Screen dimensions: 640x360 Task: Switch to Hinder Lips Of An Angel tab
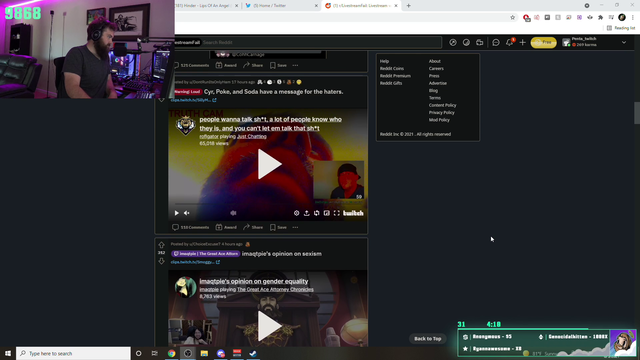[x=203, y=6]
